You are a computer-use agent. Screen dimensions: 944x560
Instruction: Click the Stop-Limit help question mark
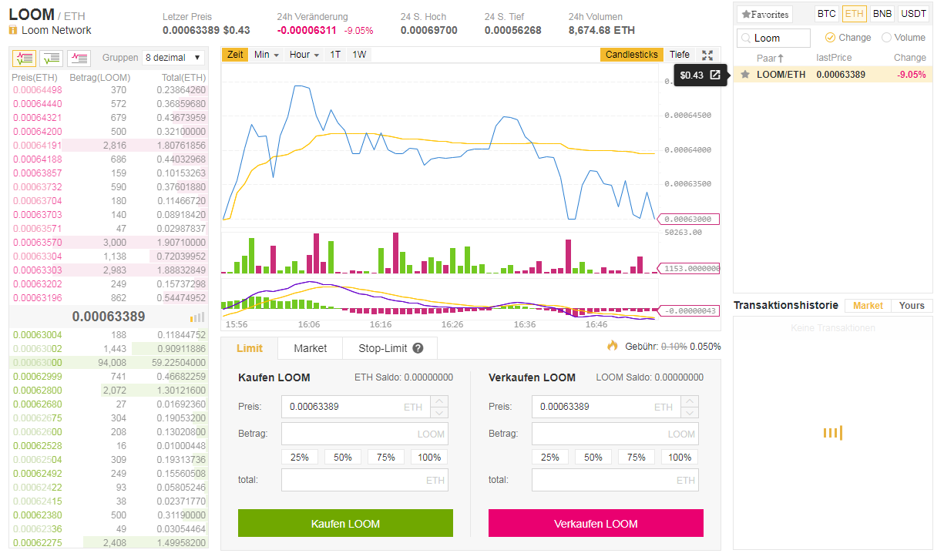tap(418, 348)
